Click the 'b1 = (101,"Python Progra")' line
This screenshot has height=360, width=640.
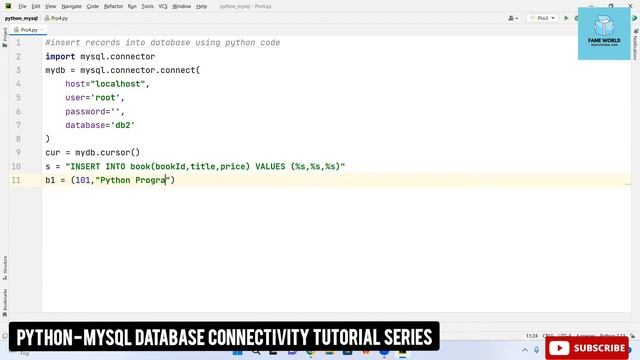[x=110, y=180]
